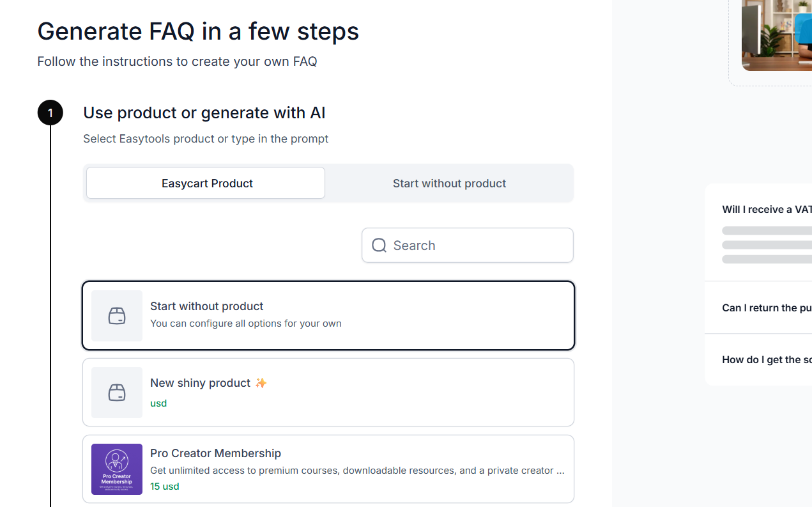Select the Start without product card
This screenshot has height=507, width=812.
click(328, 316)
